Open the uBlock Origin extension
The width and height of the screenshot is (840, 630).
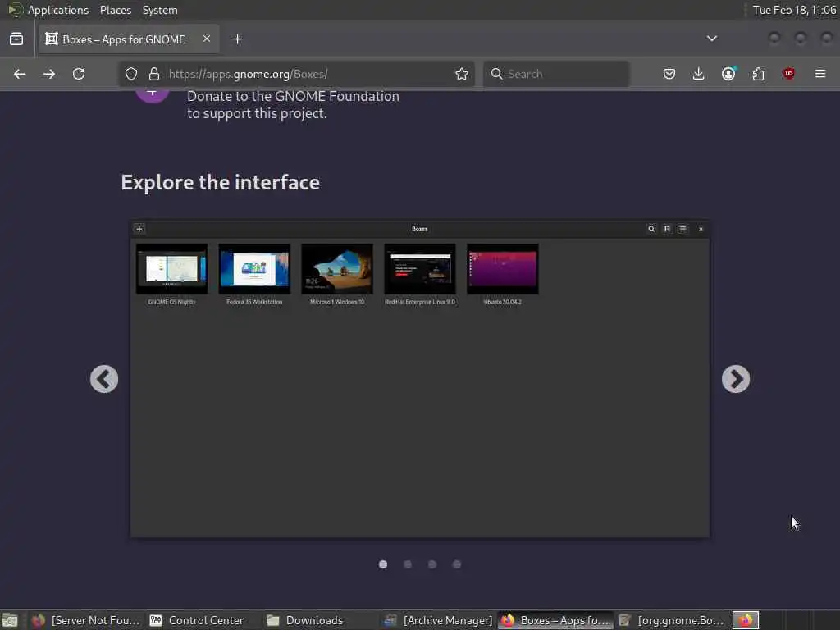[x=788, y=74]
